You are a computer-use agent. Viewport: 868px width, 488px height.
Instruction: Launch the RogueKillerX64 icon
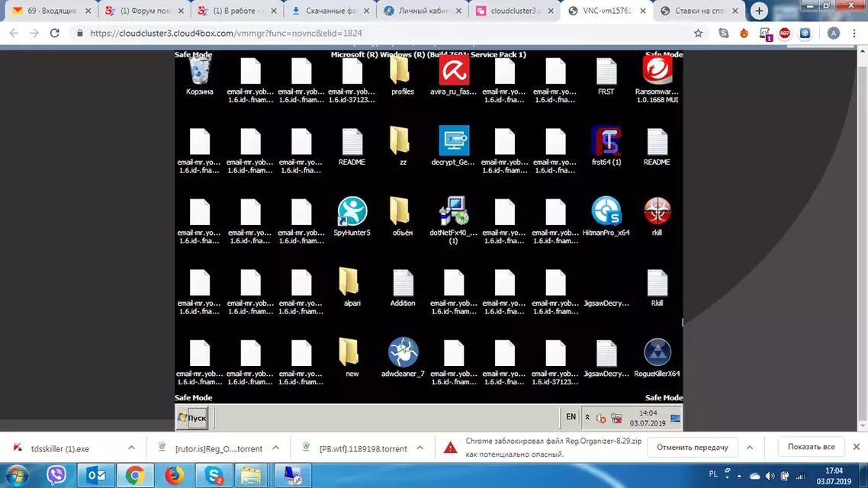click(657, 358)
